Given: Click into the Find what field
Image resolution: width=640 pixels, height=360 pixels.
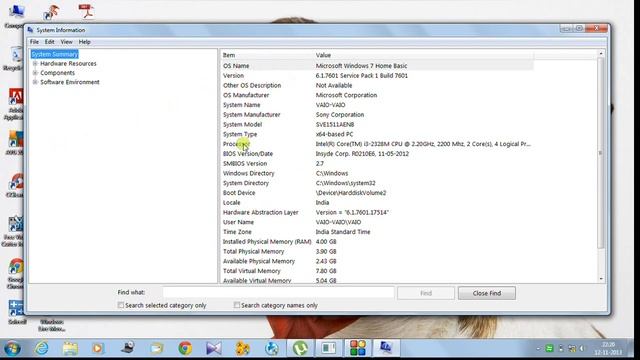Looking at the screenshot, I should (278, 292).
